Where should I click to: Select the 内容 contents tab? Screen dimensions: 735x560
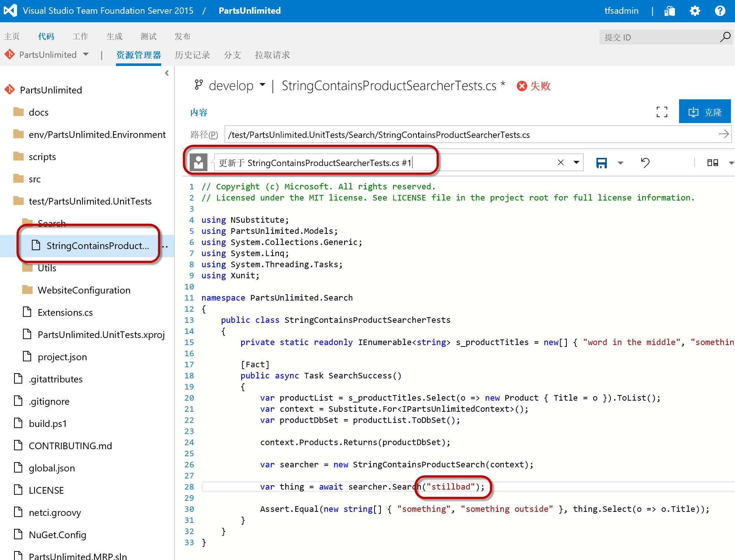(199, 112)
